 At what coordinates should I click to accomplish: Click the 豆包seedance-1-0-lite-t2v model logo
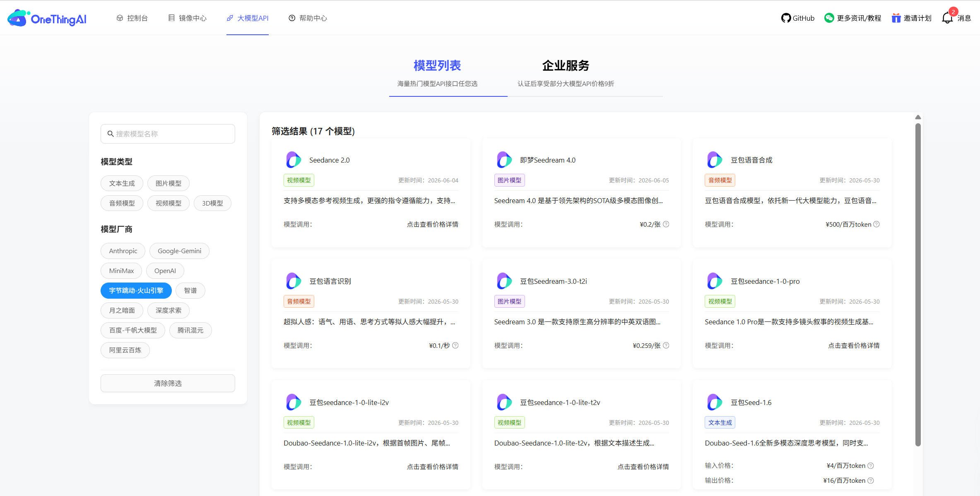[x=504, y=403]
